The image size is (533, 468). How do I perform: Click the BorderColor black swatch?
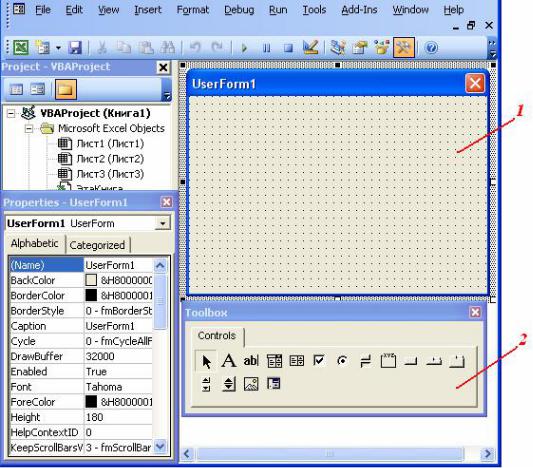tap(91, 295)
